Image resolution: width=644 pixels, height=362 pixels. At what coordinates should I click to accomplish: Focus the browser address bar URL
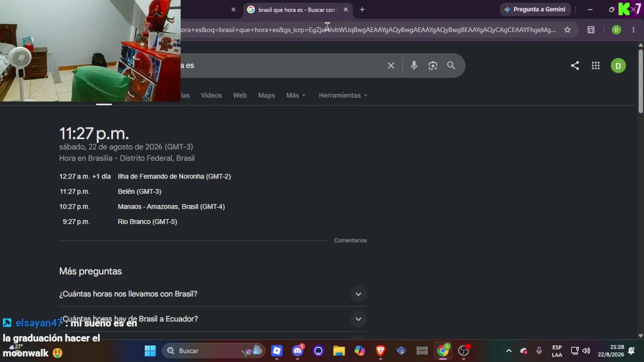coord(368,30)
